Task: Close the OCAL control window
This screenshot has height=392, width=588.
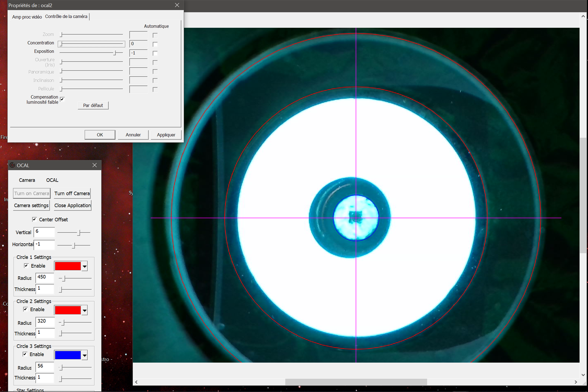Action: pyautogui.click(x=94, y=165)
